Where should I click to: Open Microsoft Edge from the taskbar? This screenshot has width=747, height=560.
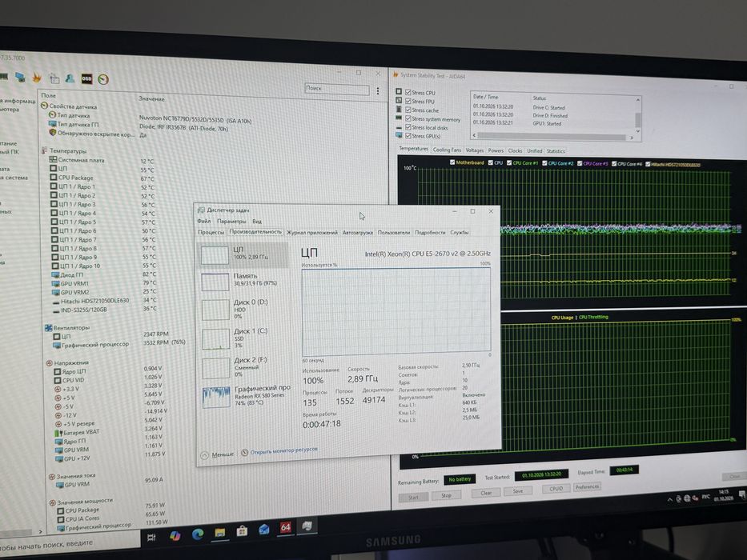tap(198, 534)
